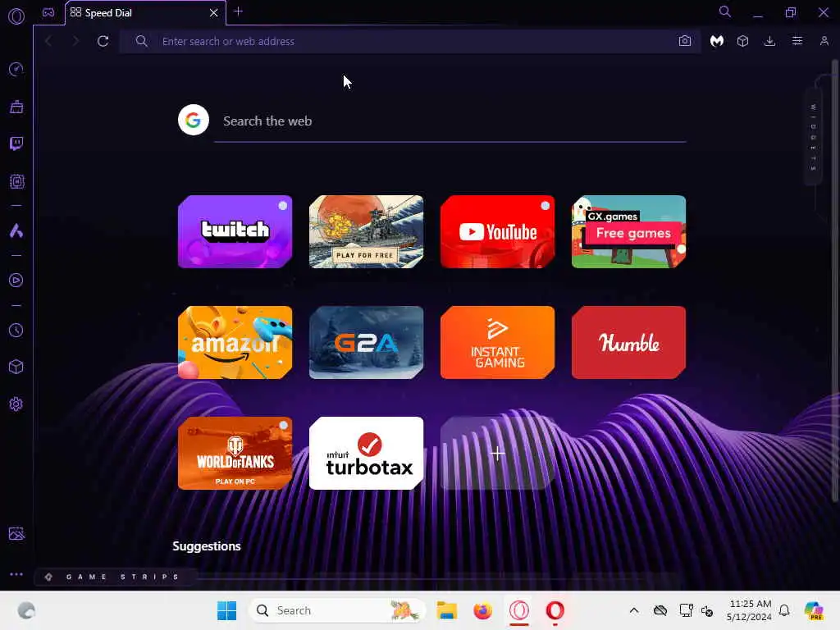Click the address bar field
Viewport: 840px width, 630px height.
click(x=410, y=41)
